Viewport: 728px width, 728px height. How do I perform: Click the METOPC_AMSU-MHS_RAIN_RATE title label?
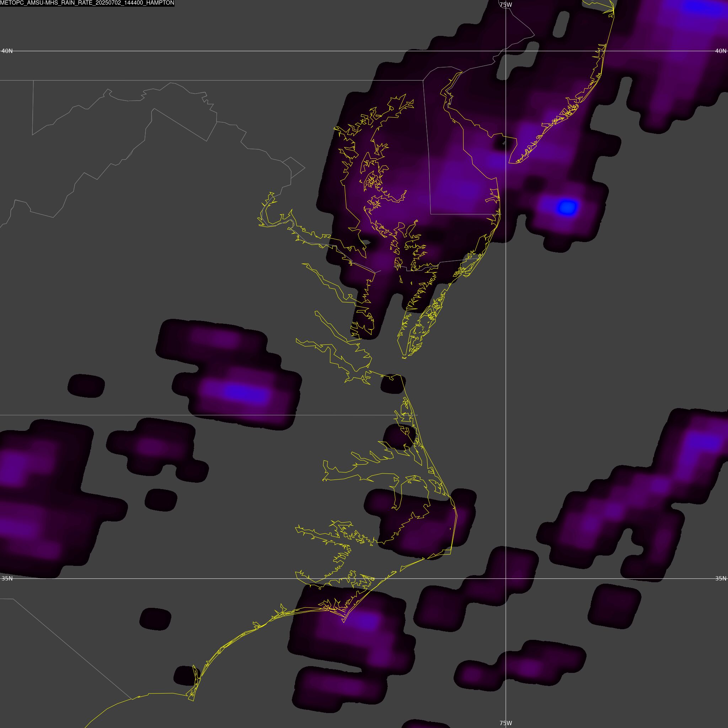click(x=87, y=3)
